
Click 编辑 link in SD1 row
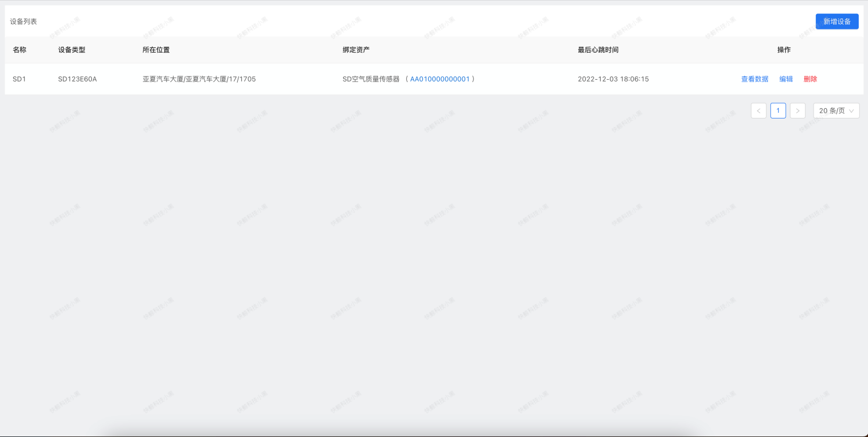(786, 79)
